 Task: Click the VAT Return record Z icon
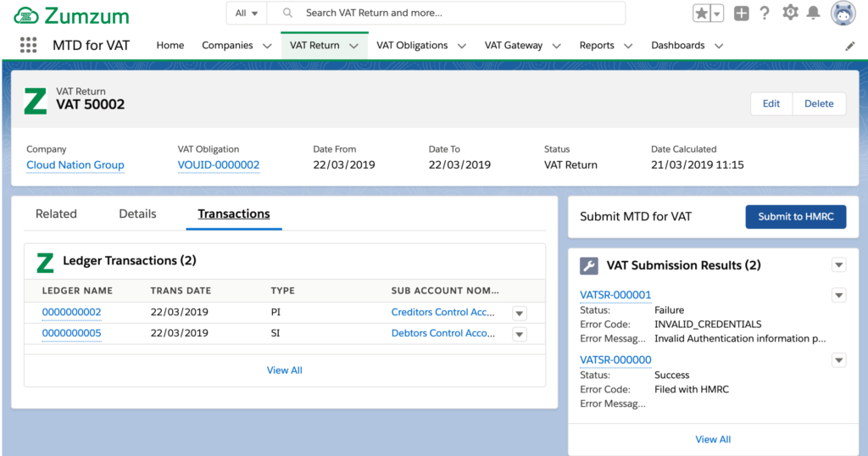pyautogui.click(x=36, y=101)
